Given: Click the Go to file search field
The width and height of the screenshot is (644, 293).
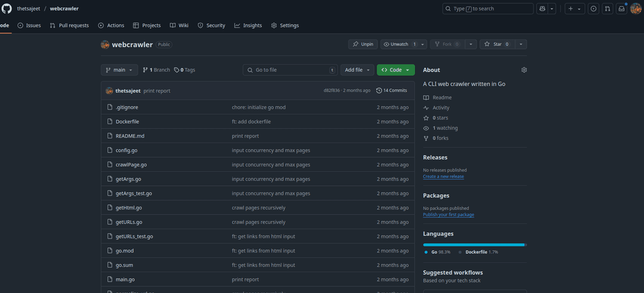Looking at the screenshot, I should (x=289, y=70).
